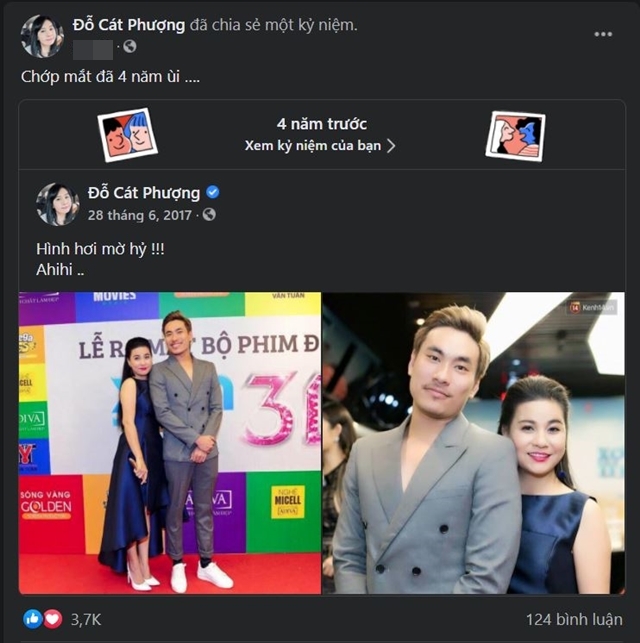640x643 pixels.
Task: Open top profile avatar of Đỗ Cát Phượng
Action: (42, 36)
